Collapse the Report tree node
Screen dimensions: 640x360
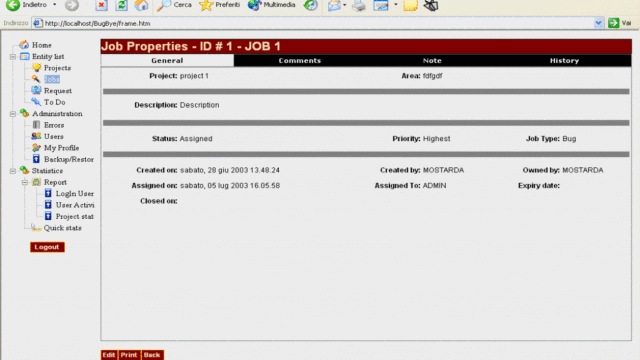(x=24, y=182)
